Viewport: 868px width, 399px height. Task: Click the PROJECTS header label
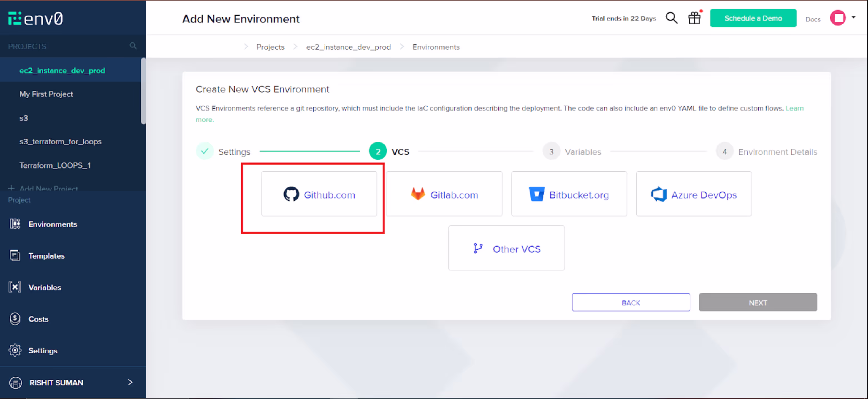(27, 46)
